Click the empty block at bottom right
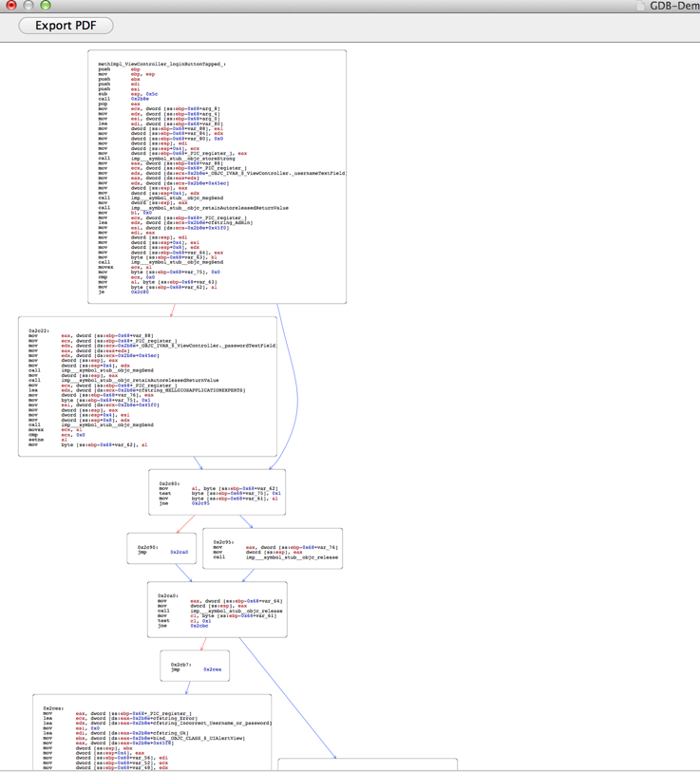 coord(367,764)
